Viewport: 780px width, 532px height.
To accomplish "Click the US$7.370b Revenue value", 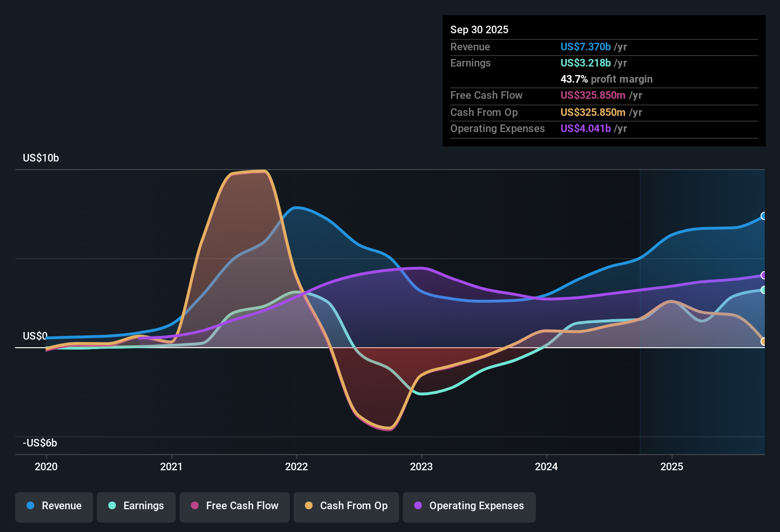I will pyautogui.click(x=585, y=47).
